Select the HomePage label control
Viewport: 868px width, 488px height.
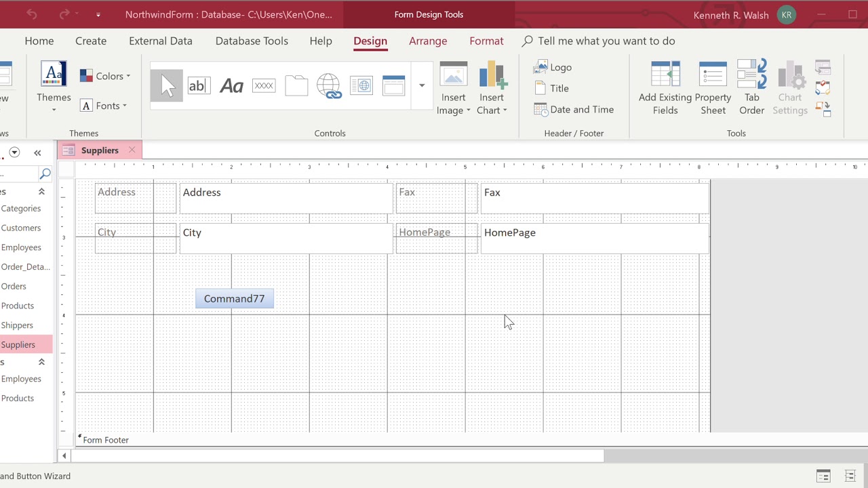tap(437, 239)
